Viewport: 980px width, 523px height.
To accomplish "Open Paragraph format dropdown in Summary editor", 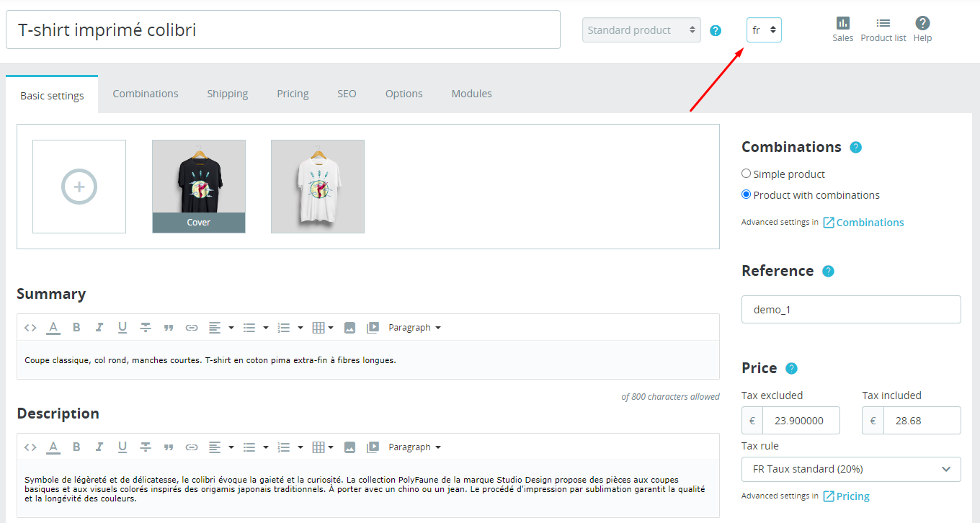I will coord(414,328).
